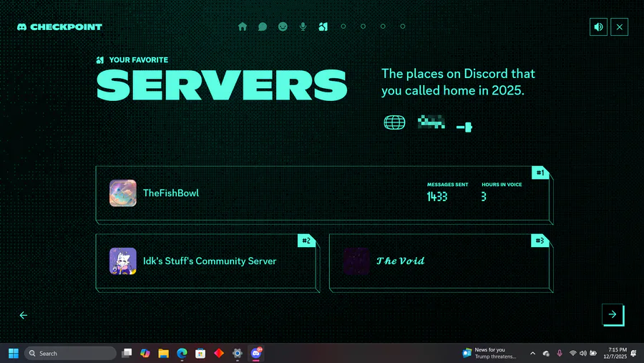Open the News for you widget
The width and height of the screenshot is (644, 363).
point(489,353)
